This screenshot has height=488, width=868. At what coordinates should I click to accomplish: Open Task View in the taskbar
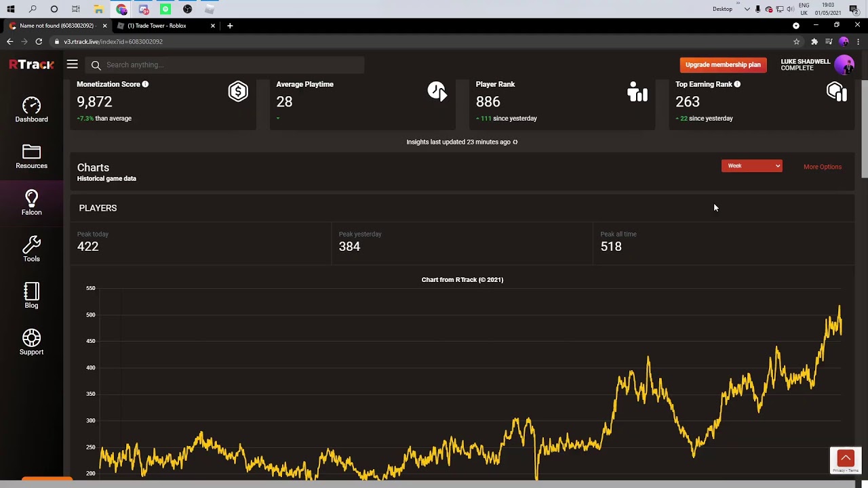[76, 9]
